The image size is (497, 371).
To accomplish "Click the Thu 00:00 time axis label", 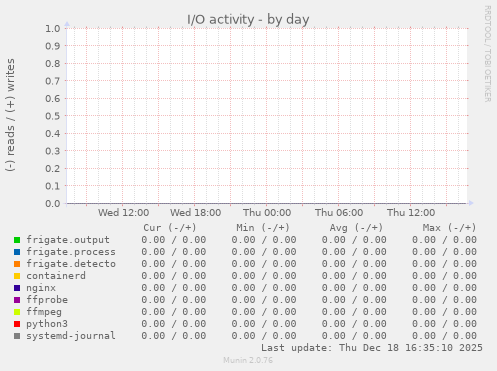I will (267, 213).
